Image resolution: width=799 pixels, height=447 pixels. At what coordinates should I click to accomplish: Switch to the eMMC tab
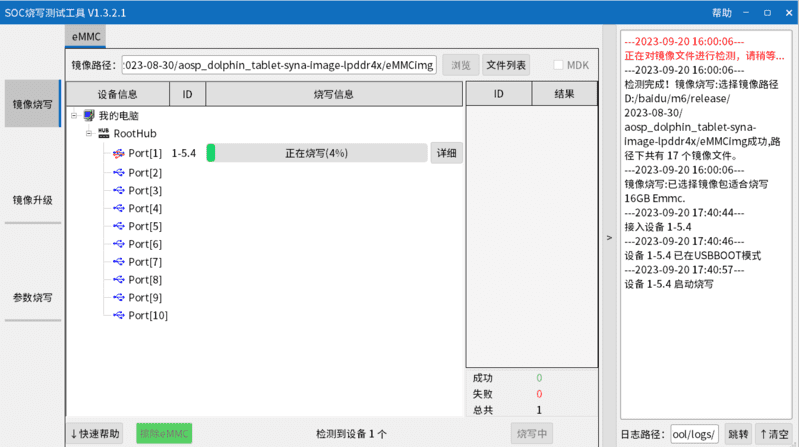point(86,37)
